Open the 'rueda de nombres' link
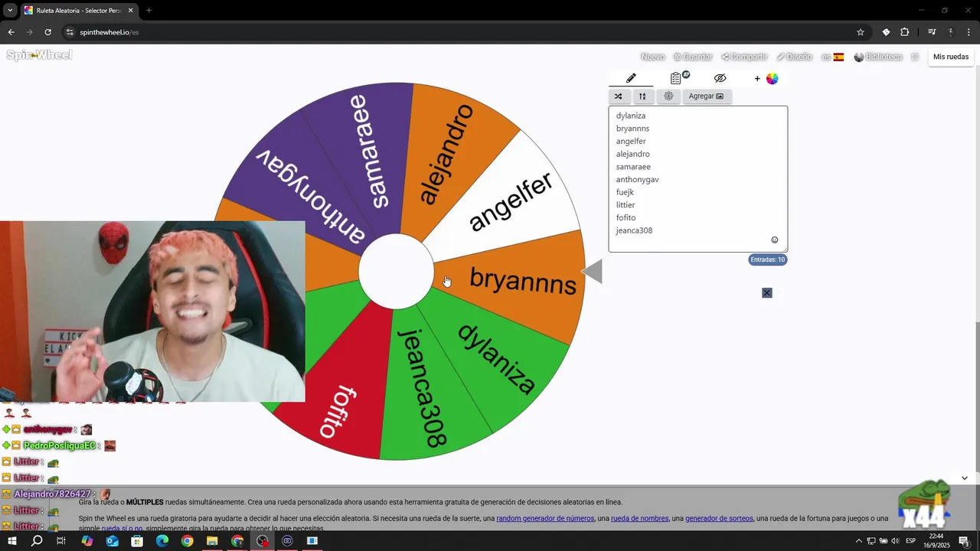The height and width of the screenshot is (551, 980). tap(640, 518)
